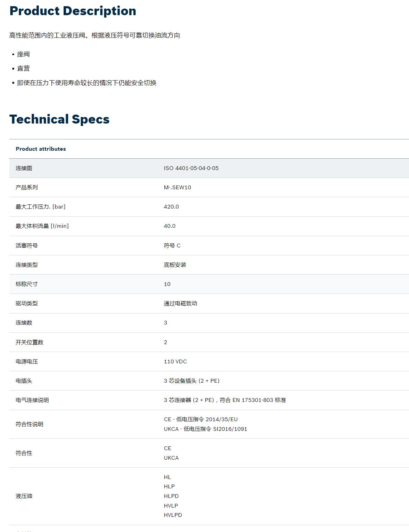This screenshot has width=409, height=532.
Task: Select the 40.0 maximum flow rate value
Action: pyautogui.click(x=170, y=226)
